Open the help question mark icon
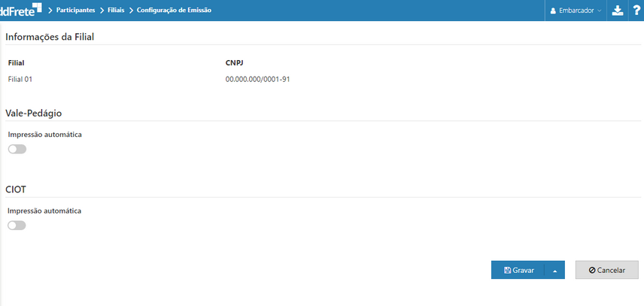644x306 pixels. pyautogui.click(x=636, y=11)
